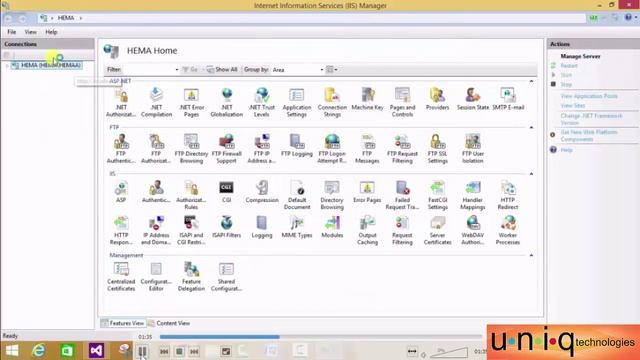Screen dimensions: 640x360
Task: Open HTTP Response Headers feature
Action: click(x=121, y=230)
